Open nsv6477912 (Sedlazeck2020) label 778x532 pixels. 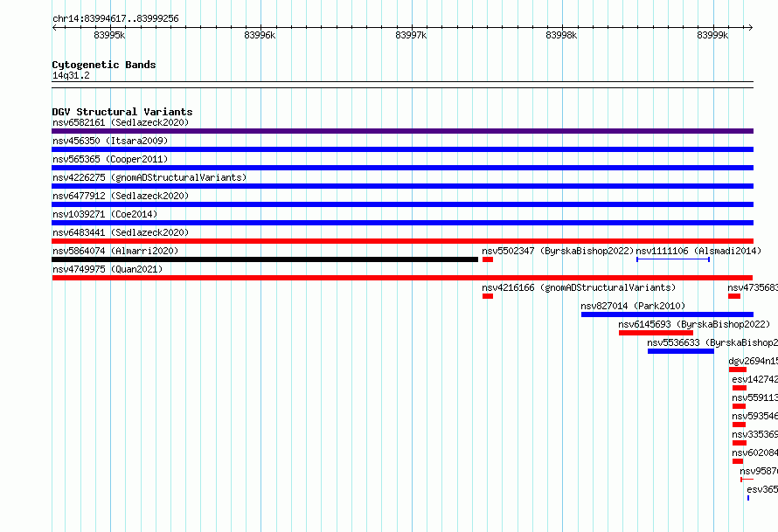point(121,196)
